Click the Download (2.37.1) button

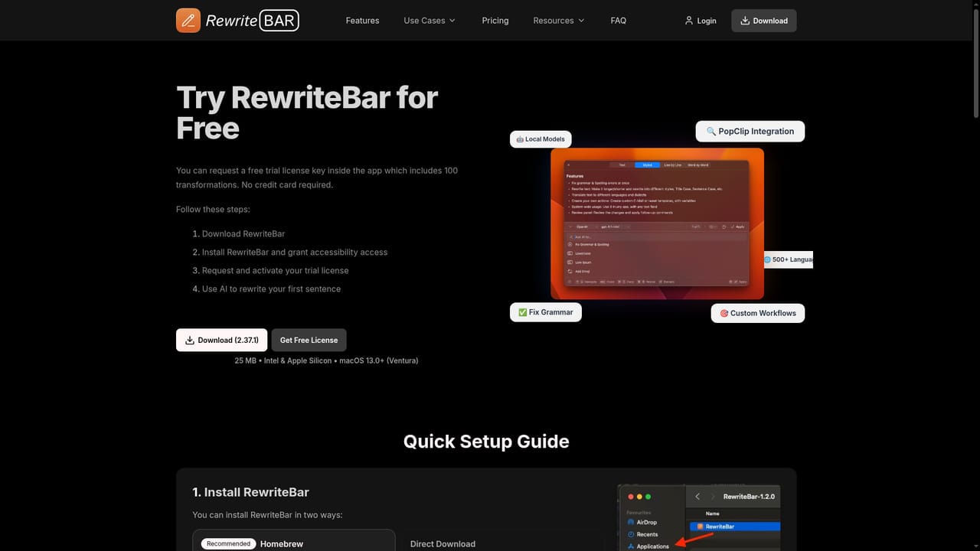222,340
